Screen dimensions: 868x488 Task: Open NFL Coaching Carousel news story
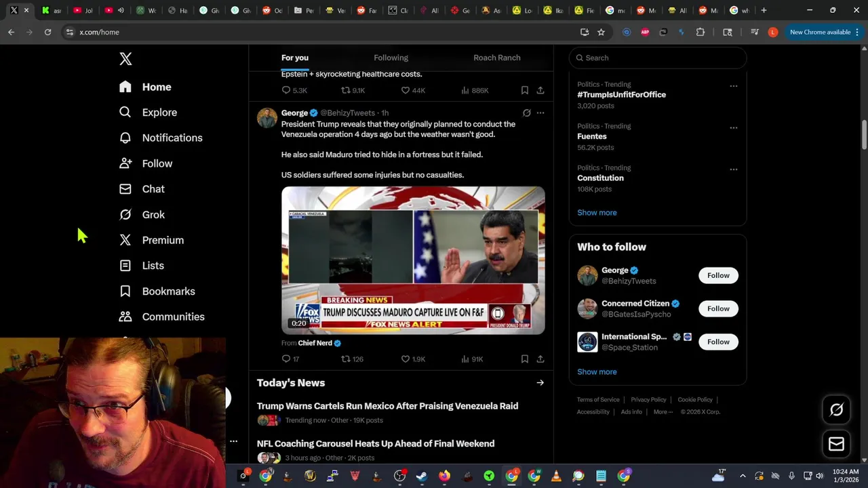376,444
